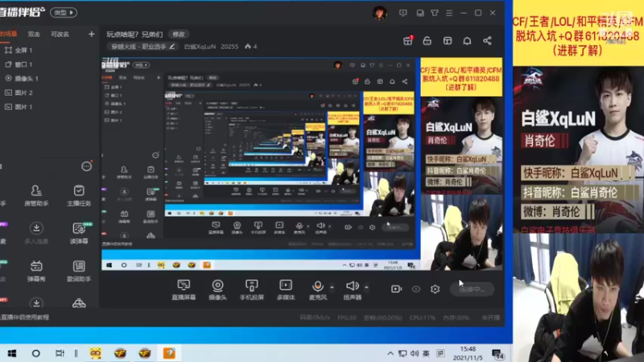
Task: Show hidden tray icons chevron
Action: [390, 353]
